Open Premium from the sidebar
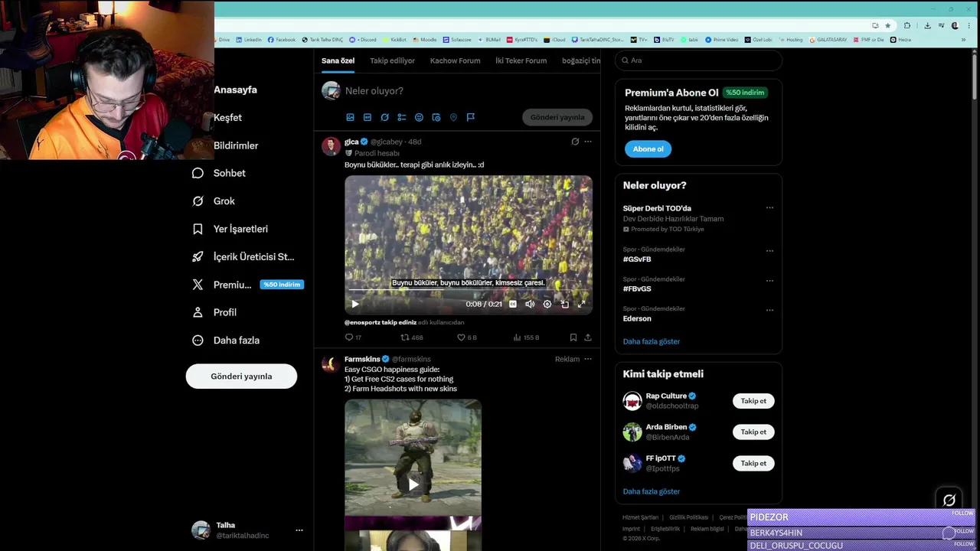This screenshot has width=980, height=551. click(247, 285)
